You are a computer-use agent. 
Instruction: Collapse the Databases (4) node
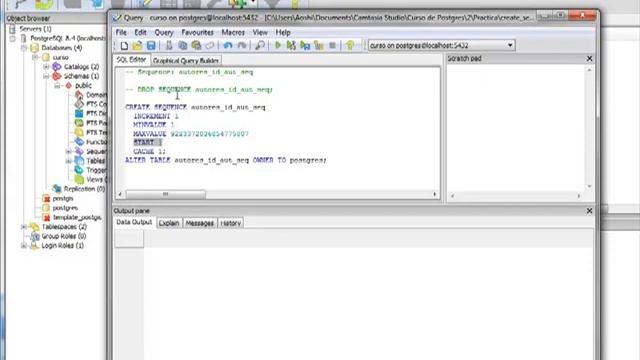pos(24,48)
